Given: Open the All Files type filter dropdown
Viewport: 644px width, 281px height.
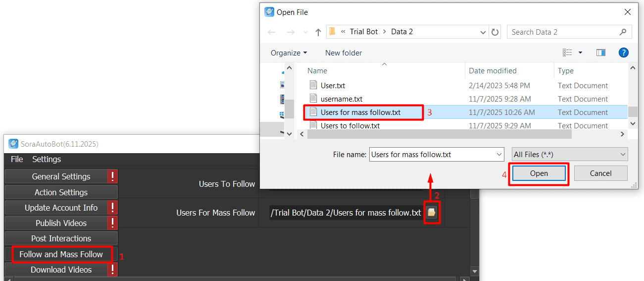Looking at the screenshot, I should [623, 154].
